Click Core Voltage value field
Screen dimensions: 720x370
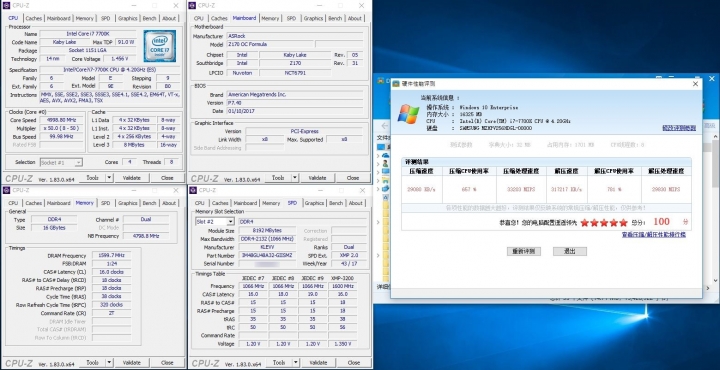(x=120, y=59)
